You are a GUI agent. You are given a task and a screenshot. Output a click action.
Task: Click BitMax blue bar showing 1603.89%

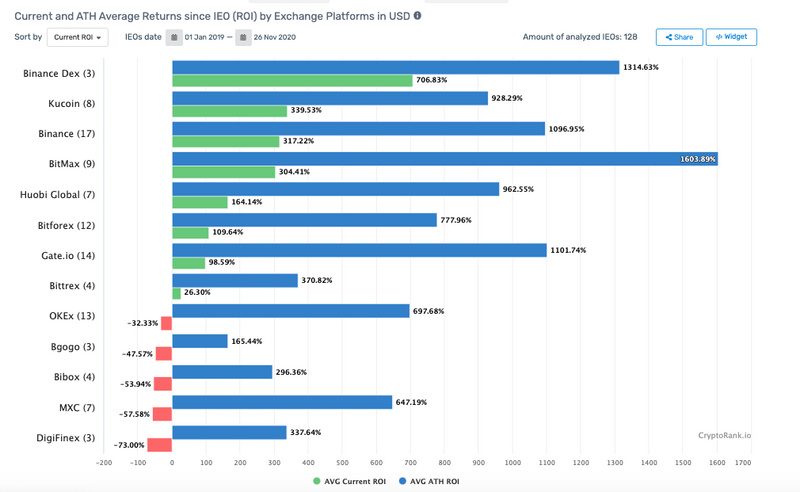pos(445,159)
